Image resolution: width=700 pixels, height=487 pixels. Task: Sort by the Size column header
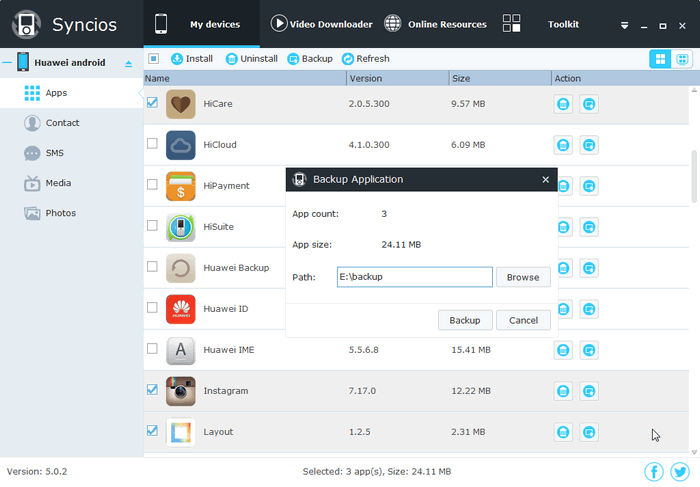pyautogui.click(x=500, y=78)
